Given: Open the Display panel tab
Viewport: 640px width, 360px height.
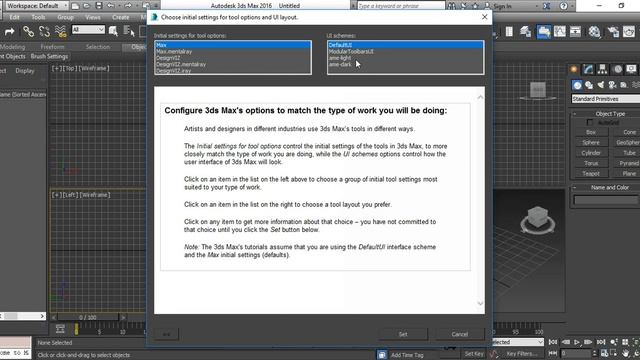Looking at the screenshot, I should 631,69.
